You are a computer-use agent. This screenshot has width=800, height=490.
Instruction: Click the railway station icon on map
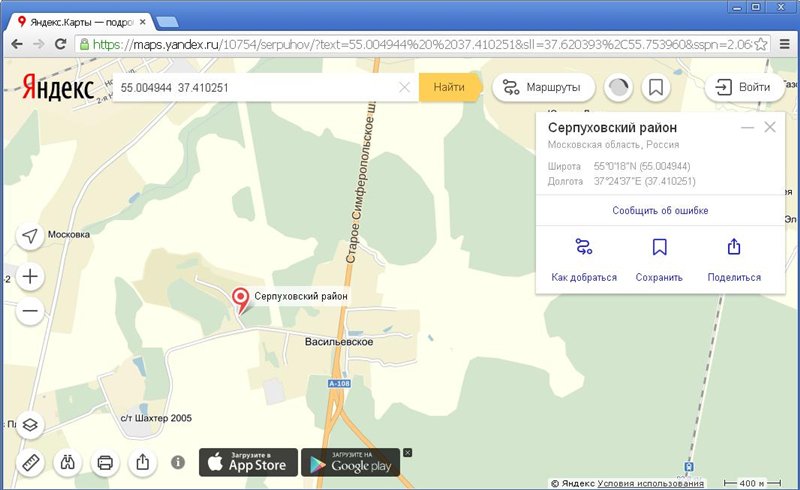point(689,466)
